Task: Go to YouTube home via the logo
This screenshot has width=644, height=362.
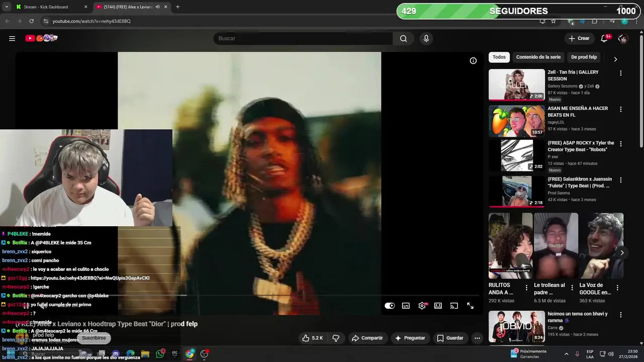Action: pos(41,38)
